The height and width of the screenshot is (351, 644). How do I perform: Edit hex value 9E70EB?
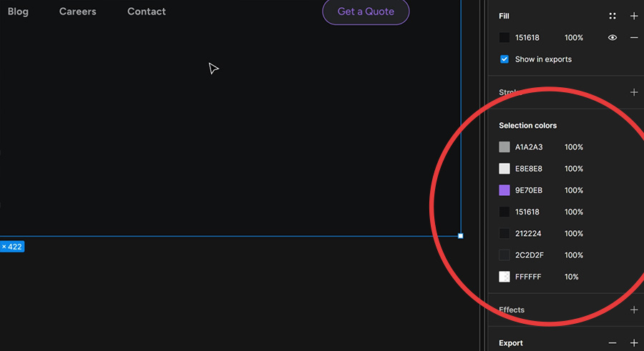pos(529,190)
